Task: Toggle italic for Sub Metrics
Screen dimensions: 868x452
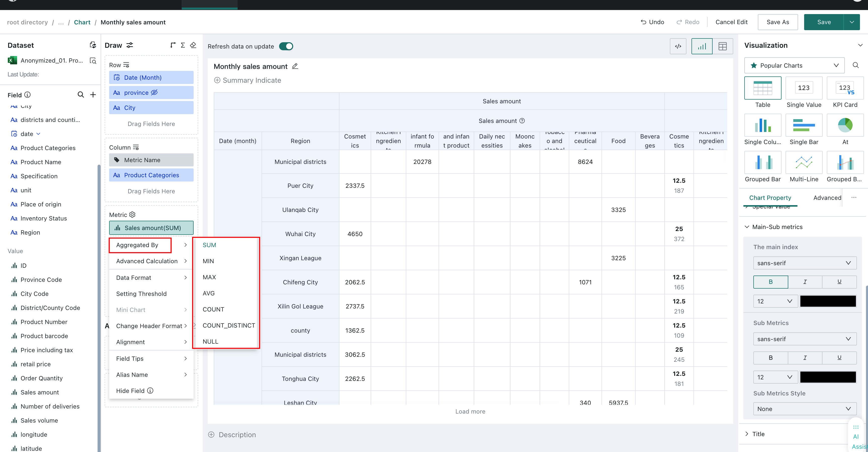Action: pos(805,358)
